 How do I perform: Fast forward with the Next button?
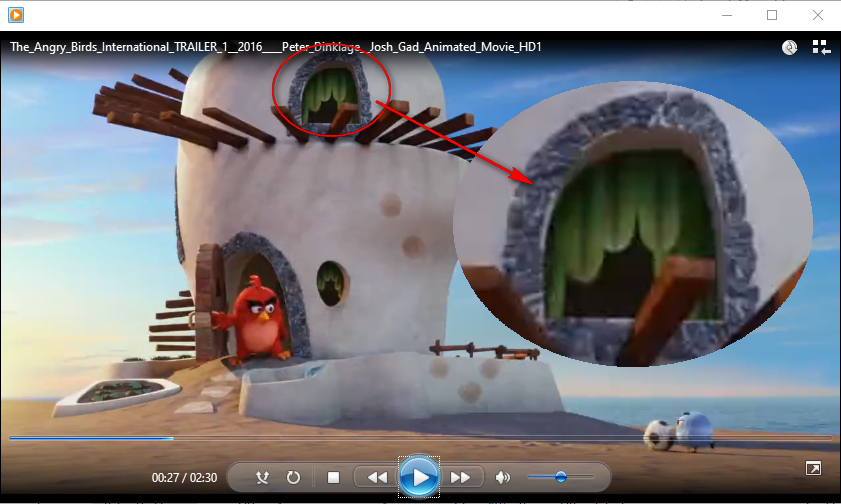click(x=461, y=477)
